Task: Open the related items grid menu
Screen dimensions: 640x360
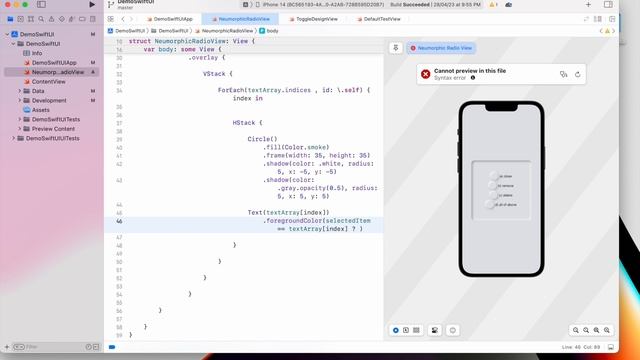Action: [111, 19]
